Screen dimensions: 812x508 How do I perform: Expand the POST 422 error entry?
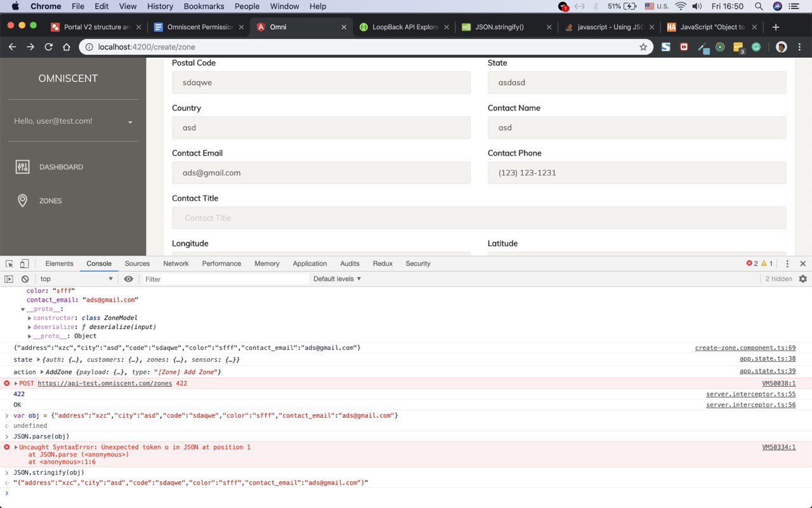pos(16,384)
